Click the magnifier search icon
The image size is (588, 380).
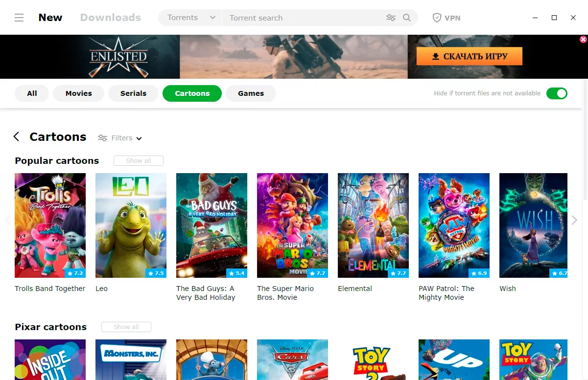point(407,18)
